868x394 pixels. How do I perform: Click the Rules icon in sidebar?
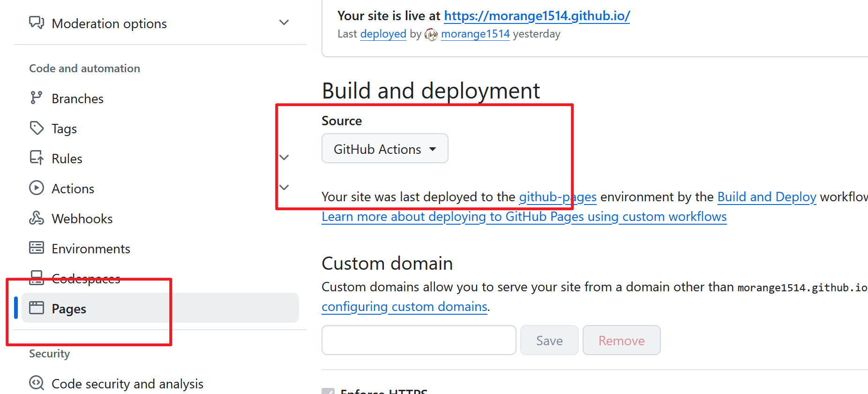coord(37,158)
